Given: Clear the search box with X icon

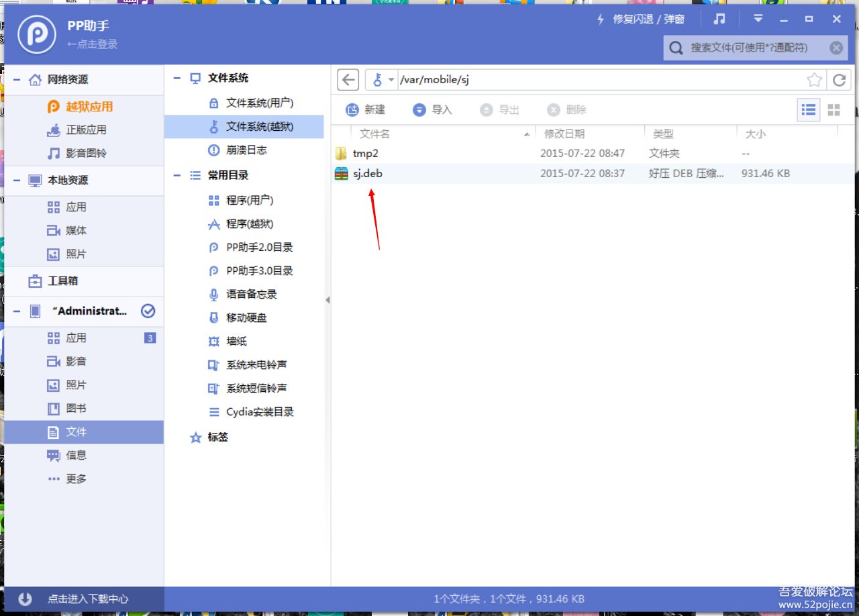Looking at the screenshot, I should tap(836, 48).
